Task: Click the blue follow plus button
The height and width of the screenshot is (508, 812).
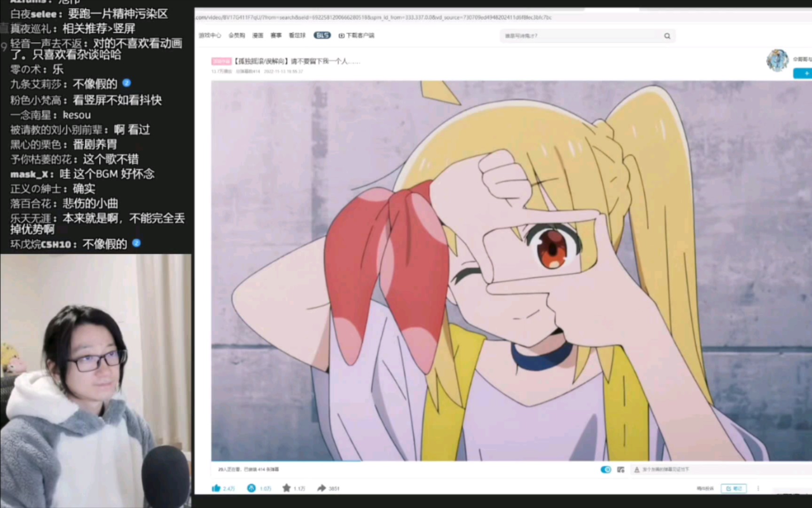Action: [x=803, y=73]
